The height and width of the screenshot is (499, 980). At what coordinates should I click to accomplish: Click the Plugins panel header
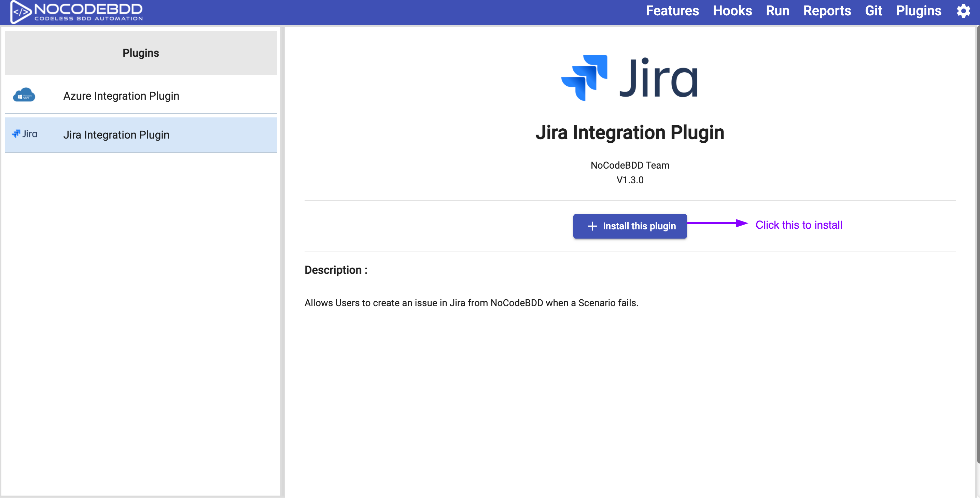coord(140,53)
